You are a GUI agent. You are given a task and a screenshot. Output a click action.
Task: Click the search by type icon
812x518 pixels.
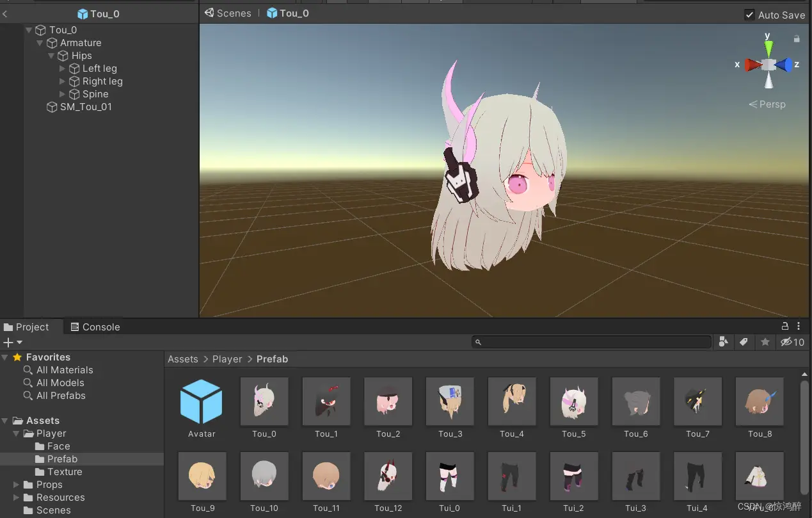(723, 342)
